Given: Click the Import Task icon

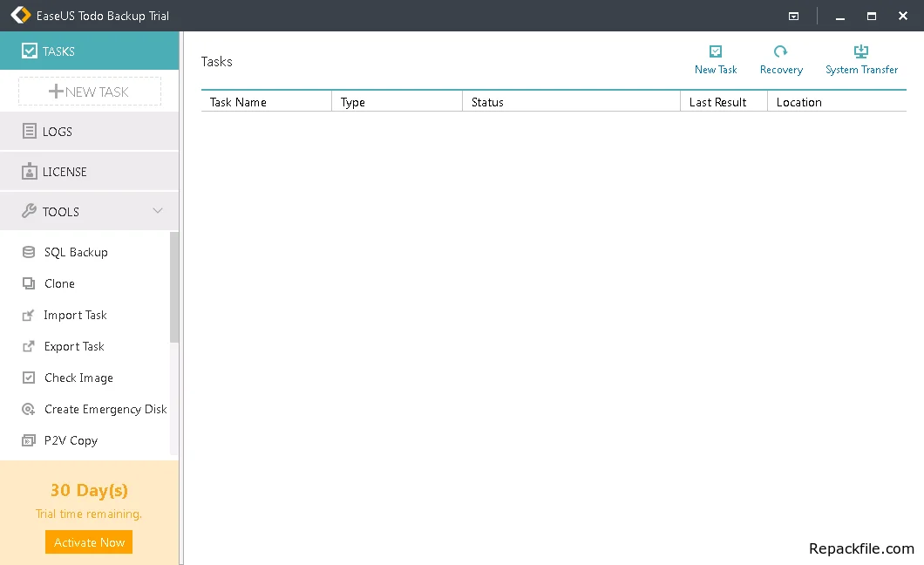Looking at the screenshot, I should [x=28, y=316].
